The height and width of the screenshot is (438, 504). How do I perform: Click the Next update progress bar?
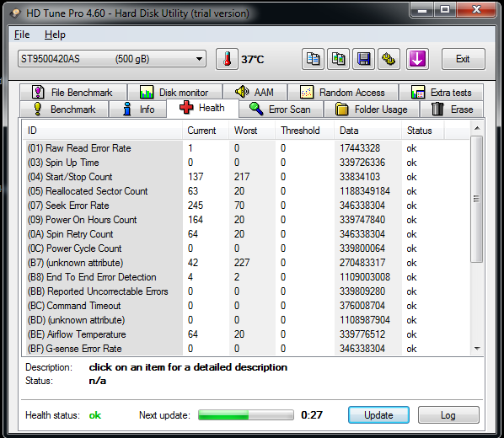246,415
